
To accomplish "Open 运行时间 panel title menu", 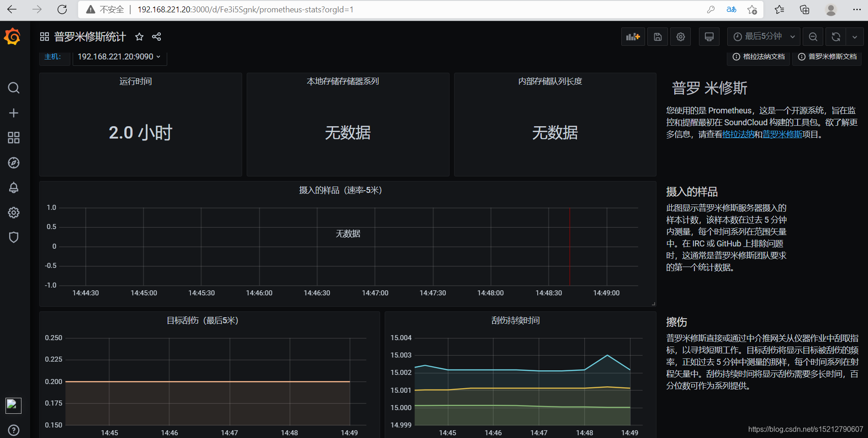I will (136, 81).
